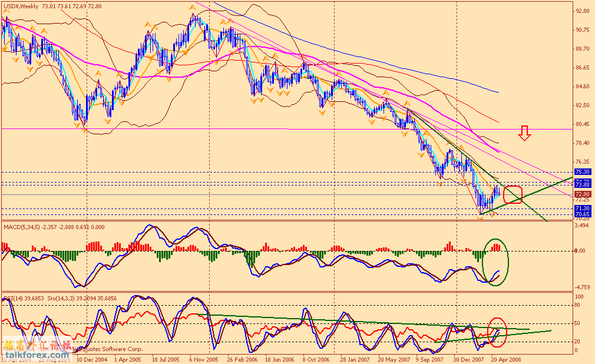Click the 72.25 price axis label
Viewport: 595px width, 364px height.
(583, 200)
